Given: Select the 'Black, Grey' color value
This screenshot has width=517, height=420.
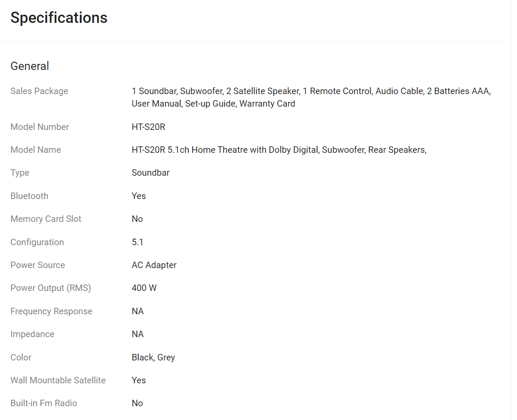Looking at the screenshot, I should point(153,357).
